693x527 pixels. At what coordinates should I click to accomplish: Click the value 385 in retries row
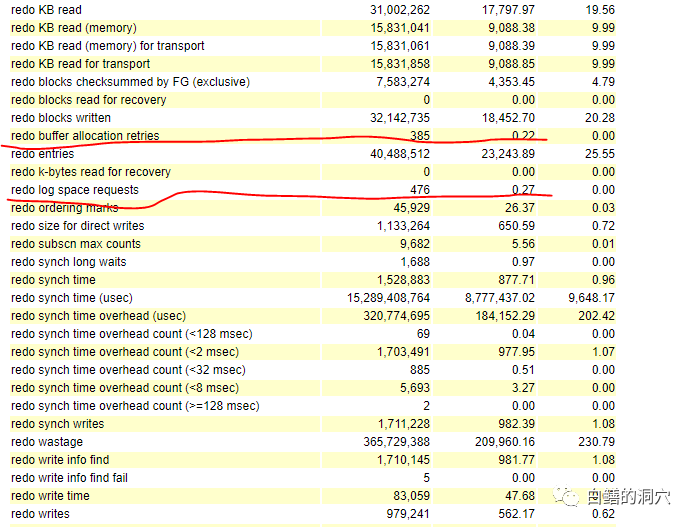[x=419, y=136]
